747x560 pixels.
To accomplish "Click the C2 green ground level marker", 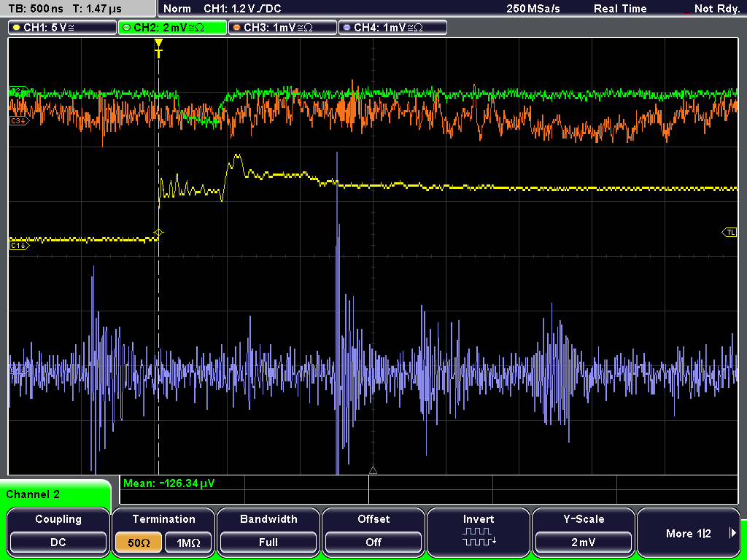I will 19,90.
